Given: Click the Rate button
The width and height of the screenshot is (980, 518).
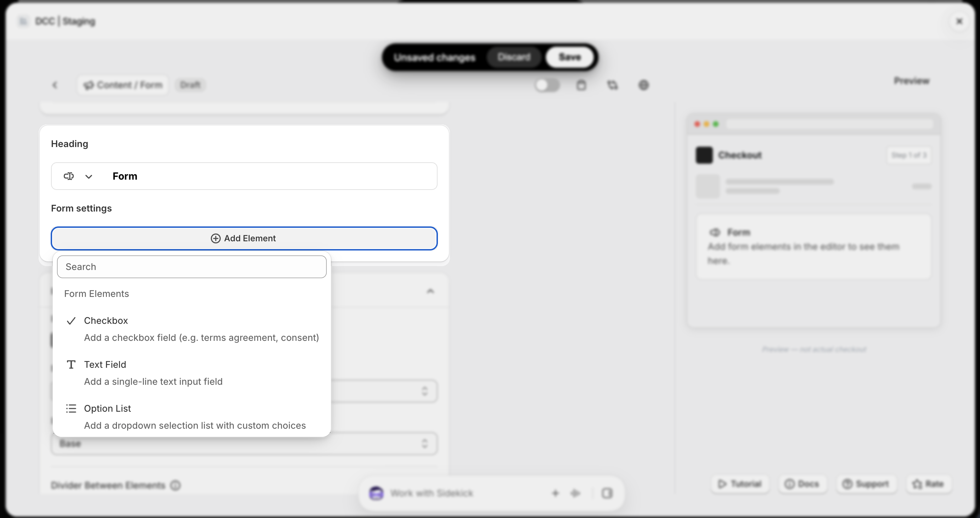Looking at the screenshot, I should pos(928,484).
